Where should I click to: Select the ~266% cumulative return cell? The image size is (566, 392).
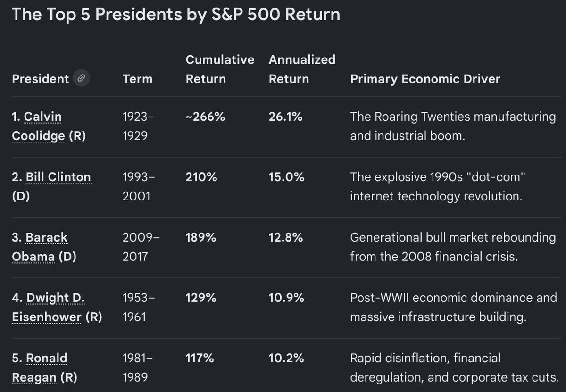205,117
